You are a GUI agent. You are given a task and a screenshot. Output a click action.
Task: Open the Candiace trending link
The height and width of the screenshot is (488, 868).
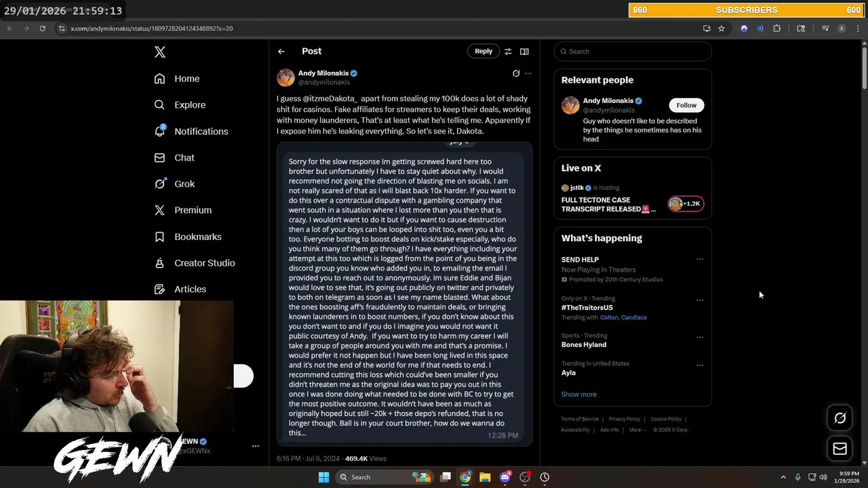coord(634,317)
